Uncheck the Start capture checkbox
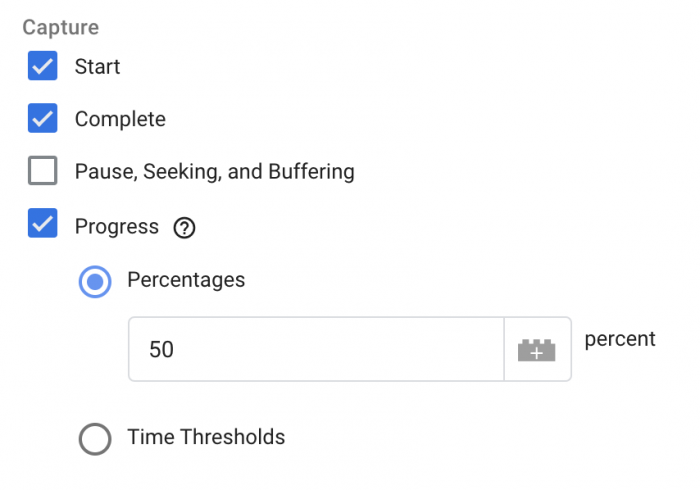 click(x=42, y=66)
